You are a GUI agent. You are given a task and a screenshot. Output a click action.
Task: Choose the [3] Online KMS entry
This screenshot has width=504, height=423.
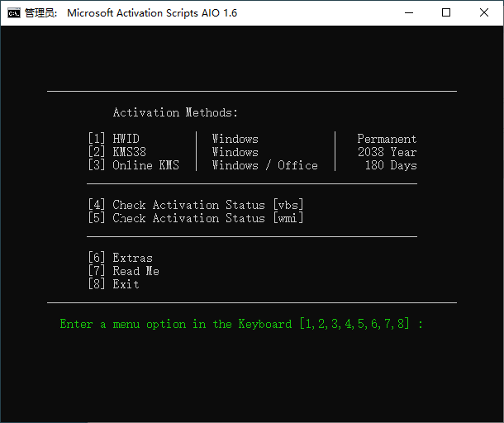point(133,165)
